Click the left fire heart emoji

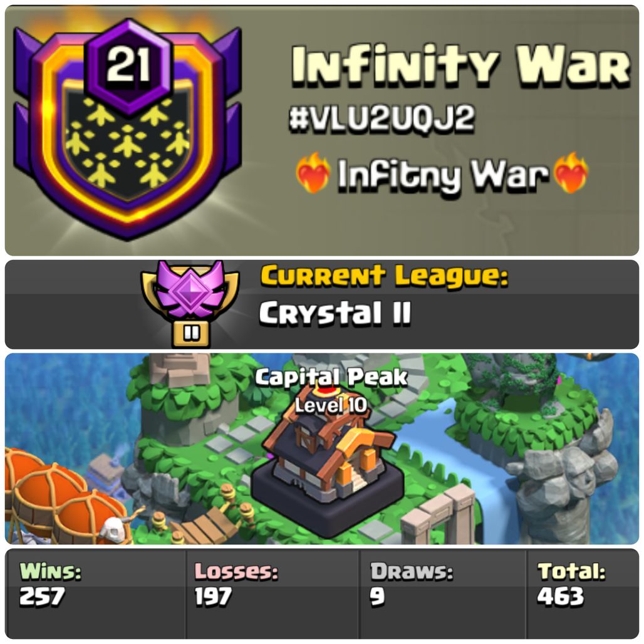tap(313, 173)
